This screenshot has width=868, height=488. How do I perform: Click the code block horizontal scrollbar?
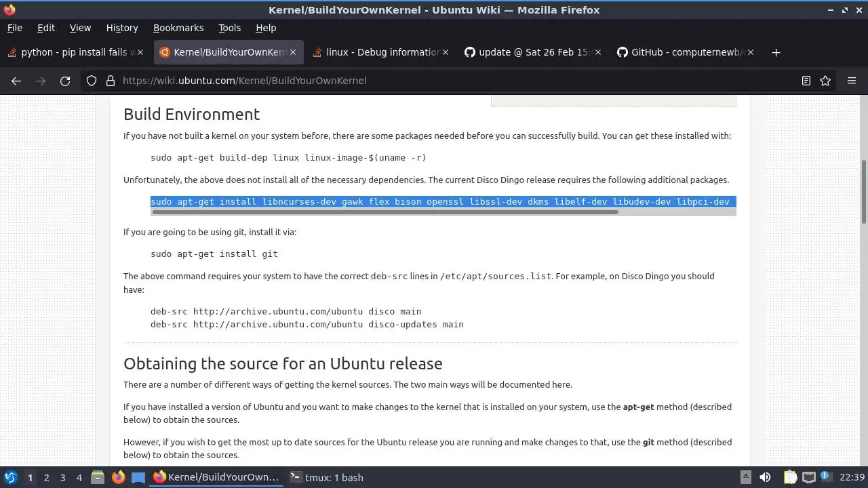click(x=384, y=212)
